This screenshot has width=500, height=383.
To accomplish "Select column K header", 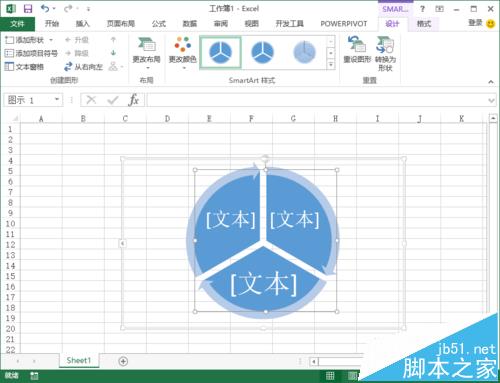I will (462, 118).
